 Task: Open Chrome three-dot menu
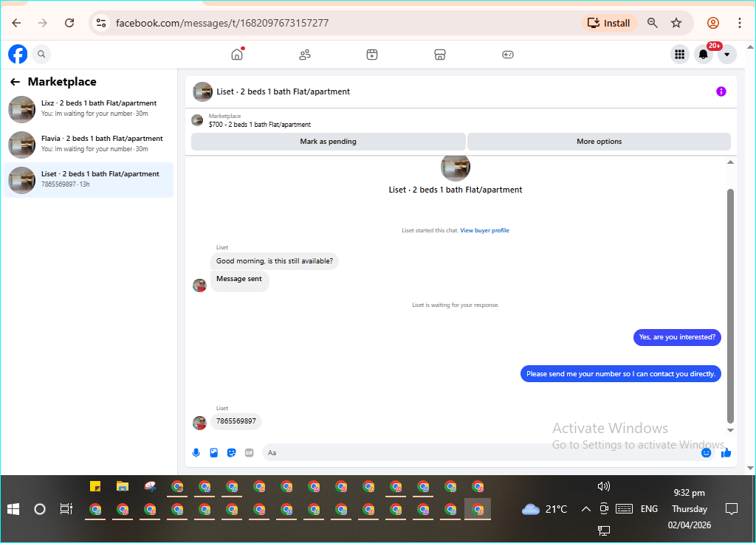coord(739,23)
